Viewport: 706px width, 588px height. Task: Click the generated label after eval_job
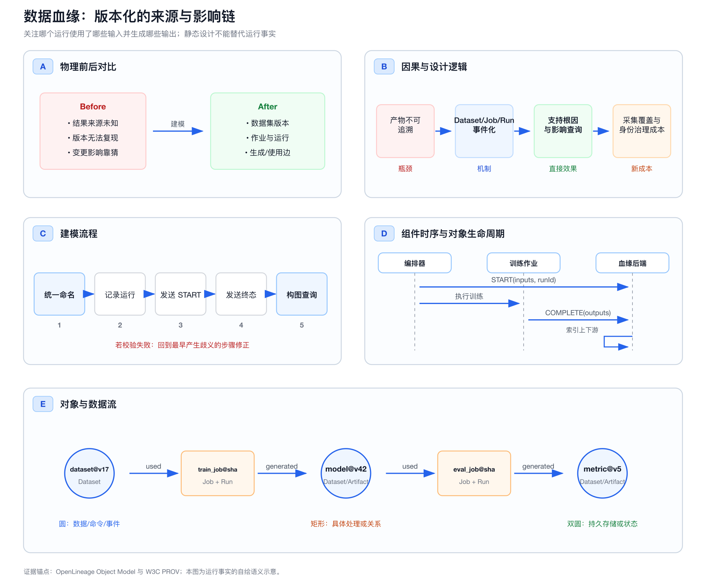point(538,466)
